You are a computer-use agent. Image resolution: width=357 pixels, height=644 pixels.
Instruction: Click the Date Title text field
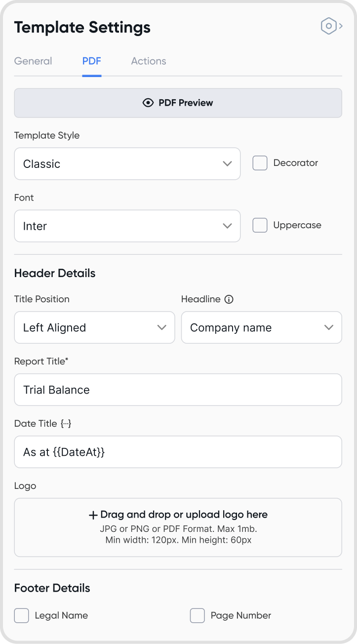178,452
